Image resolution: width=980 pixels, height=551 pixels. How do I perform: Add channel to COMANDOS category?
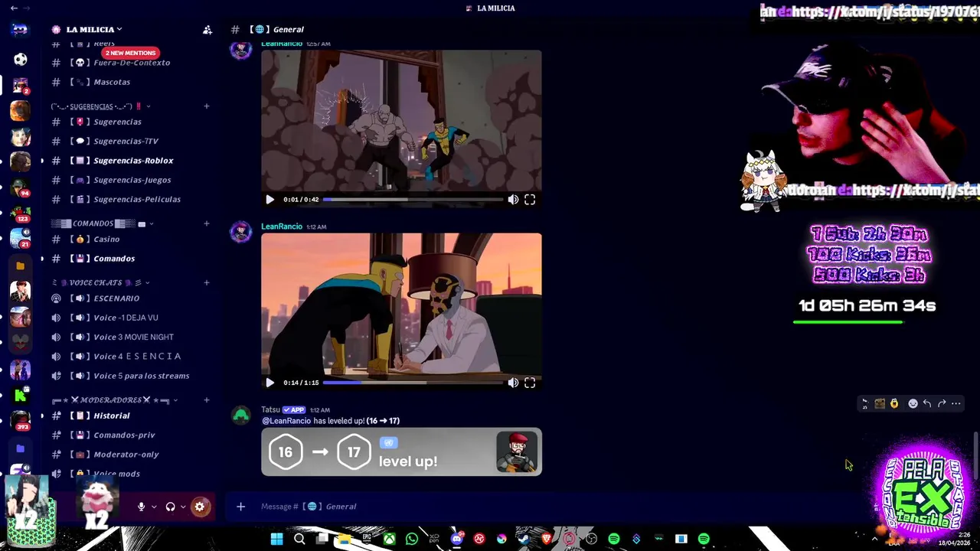tap(206, 223)
